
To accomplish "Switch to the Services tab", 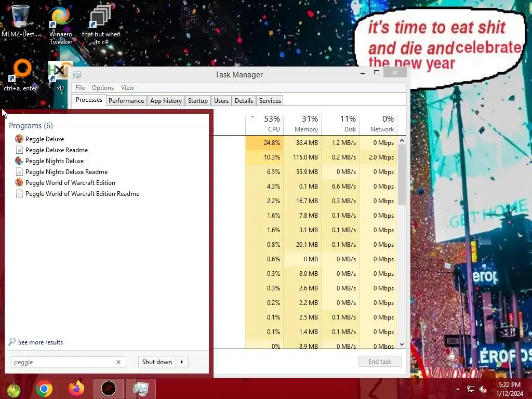I will point(270,100).
